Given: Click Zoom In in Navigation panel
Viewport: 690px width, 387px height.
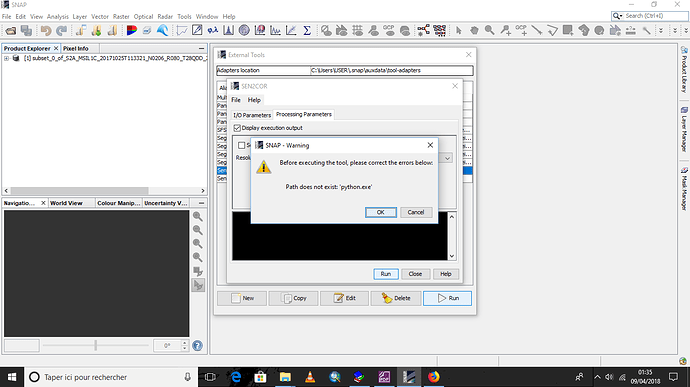Looking at the screenshot, I should coord(198,216).
